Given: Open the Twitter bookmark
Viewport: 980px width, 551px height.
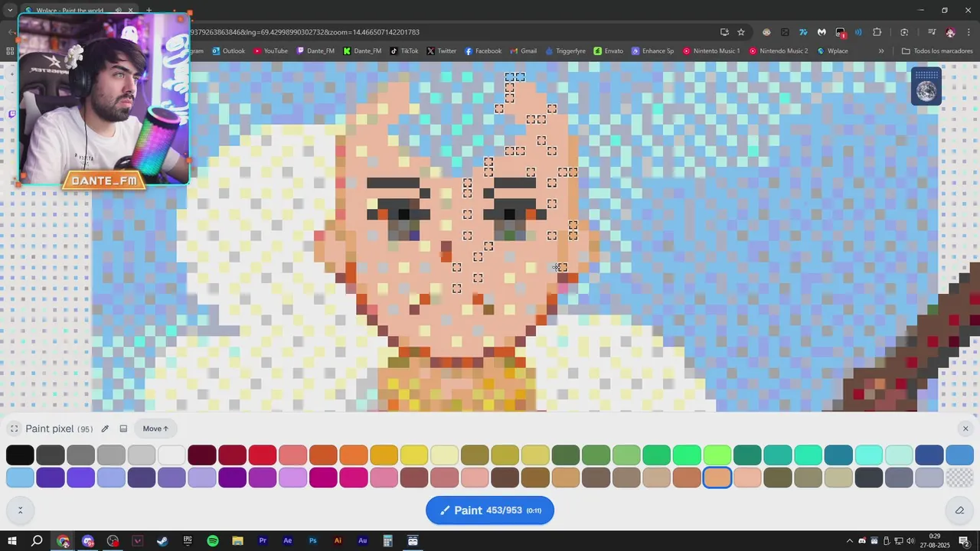Looking at the screenshot, I should (x=441, y=51).
